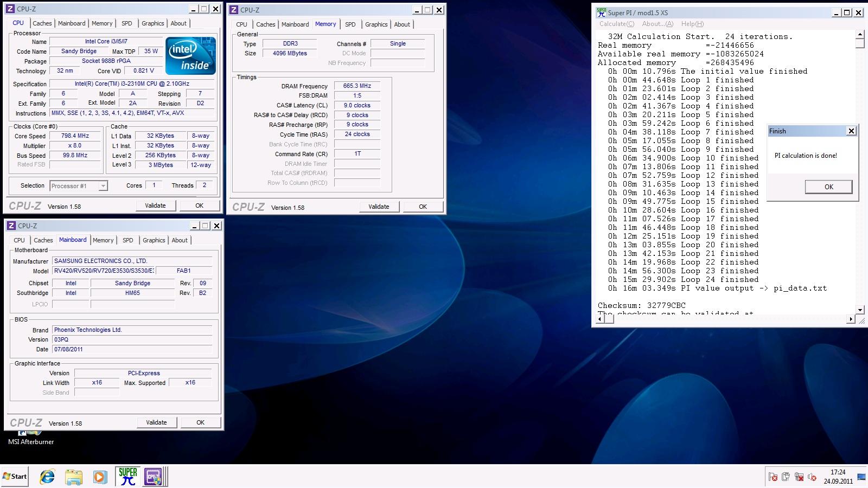This screenshot has height=488, width=868.
Task: Open Memory tab in CPU-Z Mainboard window
Action: [x=103, y=240]
